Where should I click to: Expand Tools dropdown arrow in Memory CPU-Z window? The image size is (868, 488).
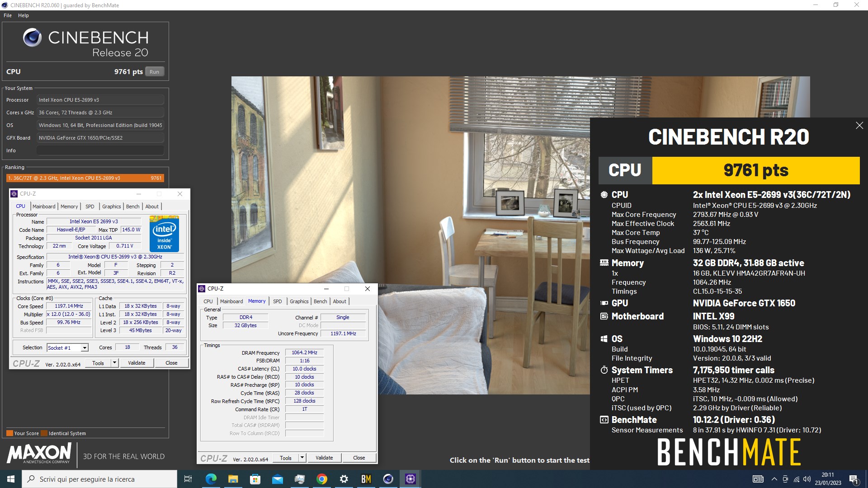coord(302,458)
